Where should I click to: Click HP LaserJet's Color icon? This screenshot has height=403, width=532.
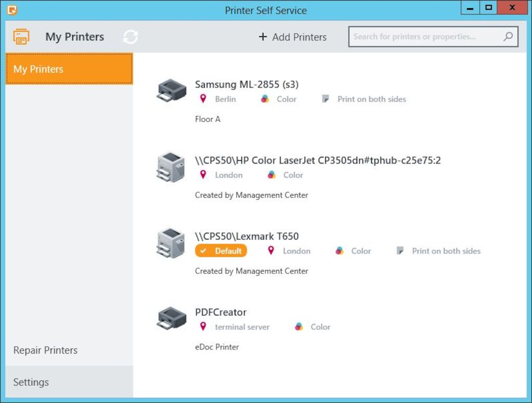(x=271, y=175)
